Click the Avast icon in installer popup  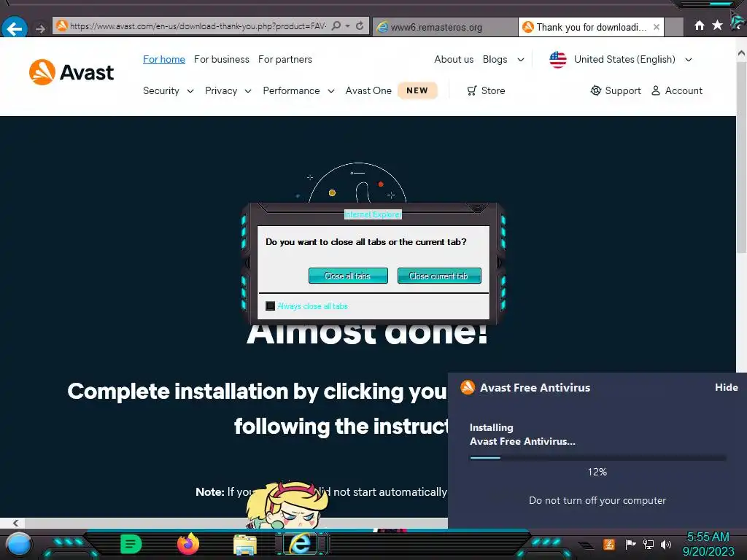coord(468,387)
